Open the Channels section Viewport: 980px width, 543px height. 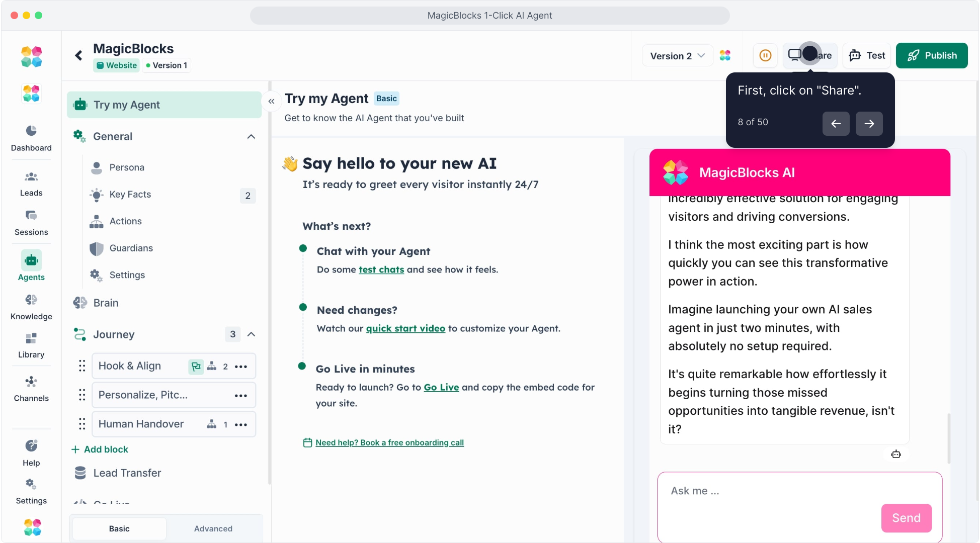(31, 389)
